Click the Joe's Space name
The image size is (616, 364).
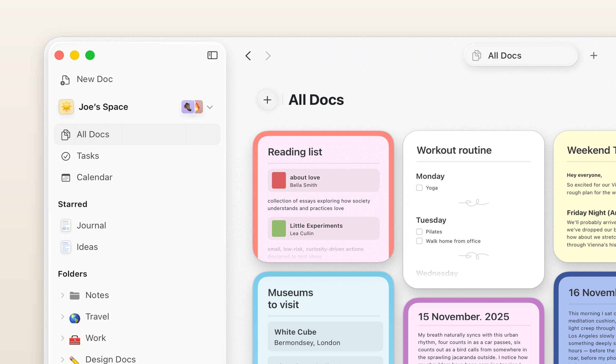(103, 107)
